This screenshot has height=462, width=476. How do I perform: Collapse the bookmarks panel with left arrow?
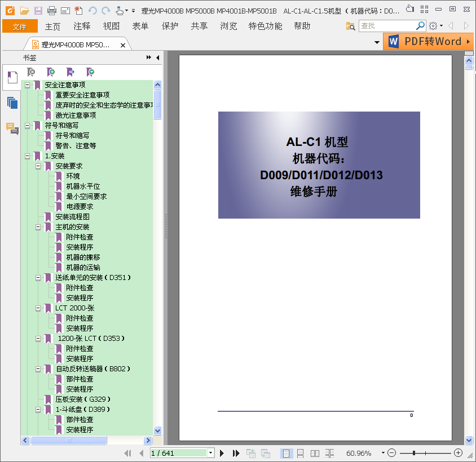pyautogui.click(x=157, y=57)
